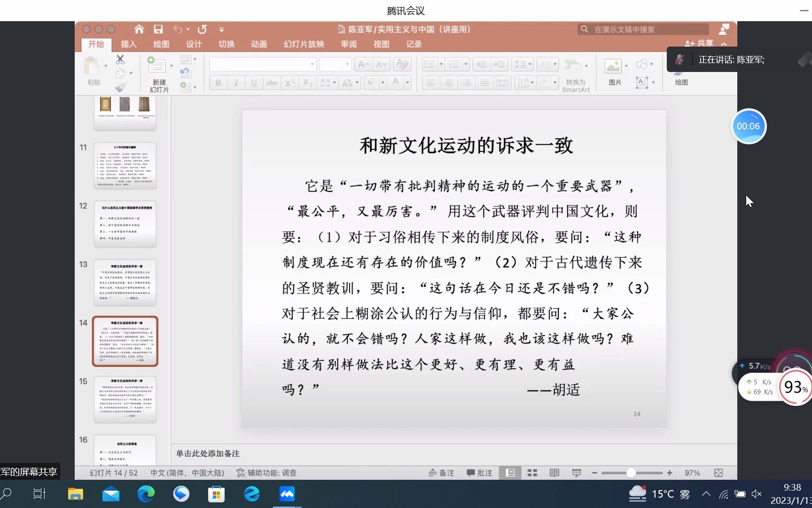Justify the text alignment
The image size is (812, 508).
pyautogui.click(x=484, y=83)
